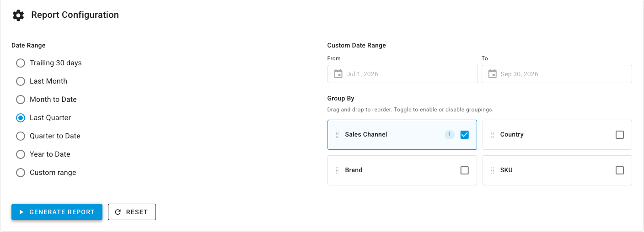Select Year to Date radio option
Image resolution: width=644 pixels, height=232 pixels.
[21, 154]
